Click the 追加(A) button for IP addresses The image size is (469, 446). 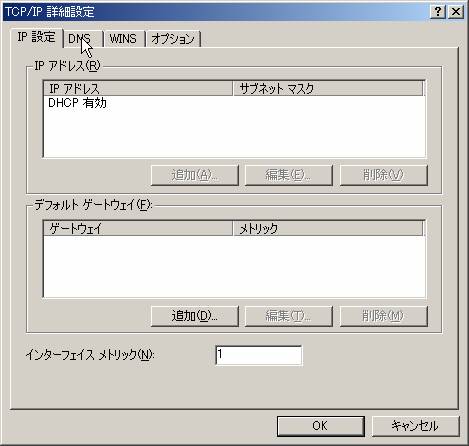click(x=195, y=175)
